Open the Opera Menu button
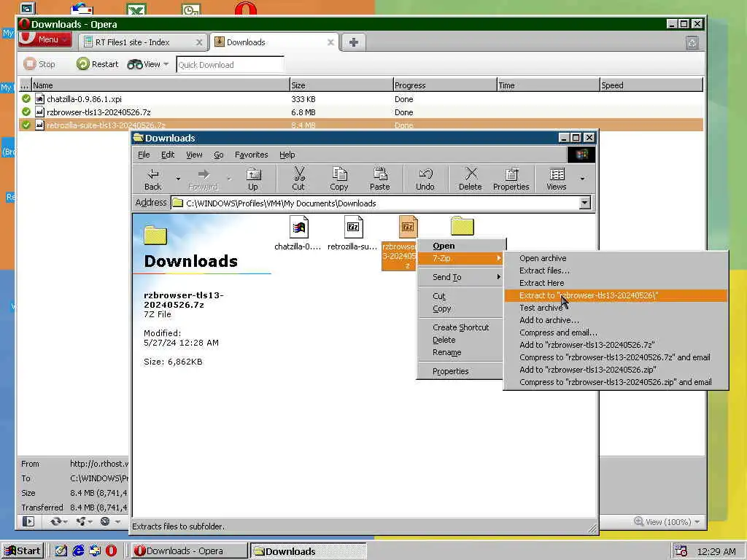The height and width of the screenshot is (560, 747). click(45, 39)
